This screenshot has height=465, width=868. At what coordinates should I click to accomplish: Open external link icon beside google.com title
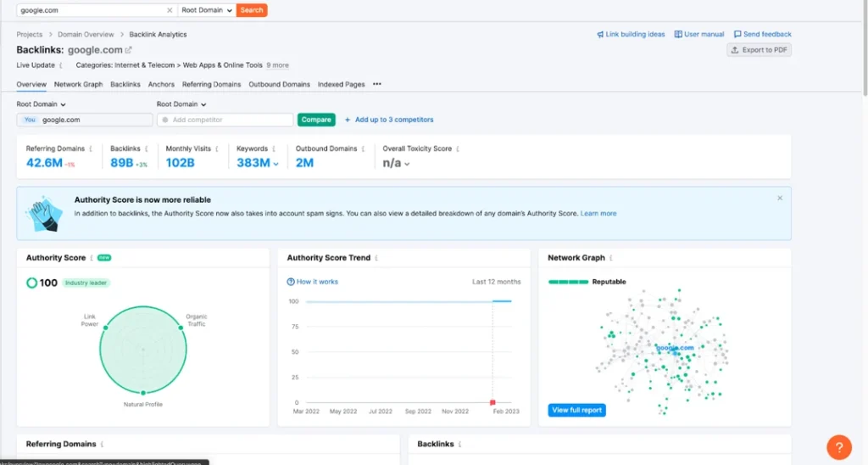[x=129, y=50]
